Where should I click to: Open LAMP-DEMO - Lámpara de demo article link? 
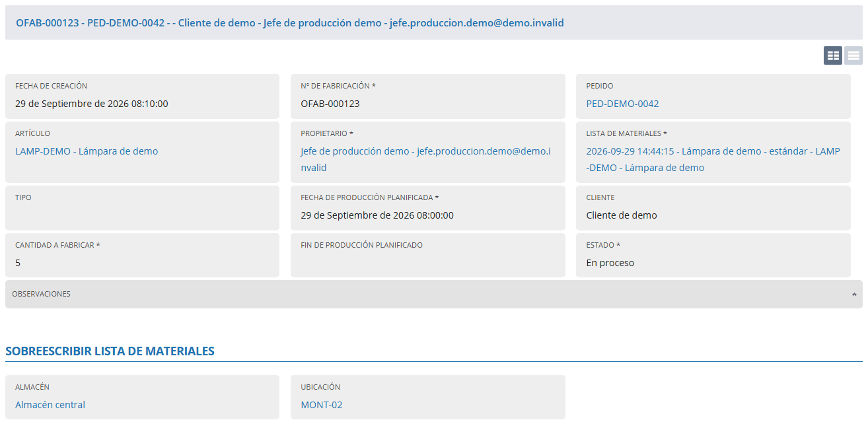pyautogui.click(x=87, y=151)
